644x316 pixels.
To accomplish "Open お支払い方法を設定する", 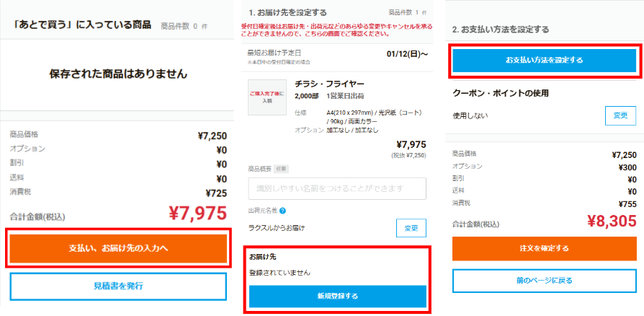I will (544, 60).
